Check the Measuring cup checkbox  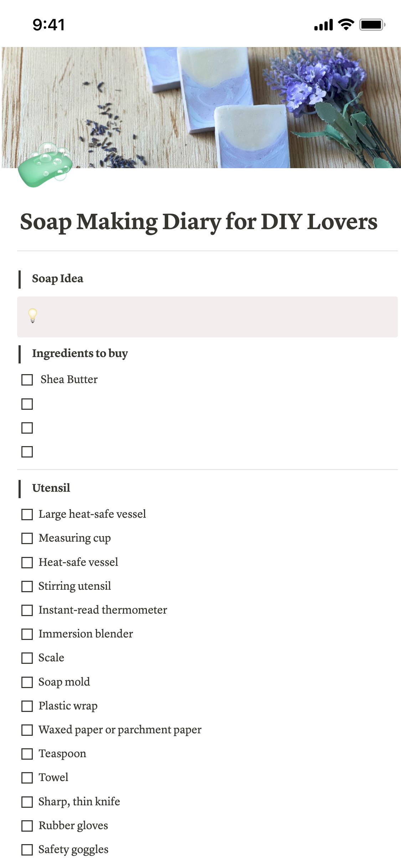[27, 538]
